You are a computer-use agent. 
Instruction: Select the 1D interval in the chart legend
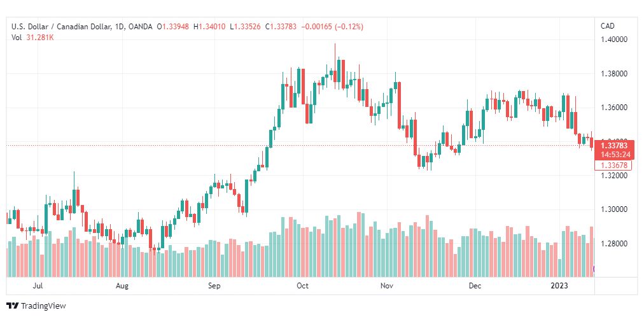tap(119, 27)
